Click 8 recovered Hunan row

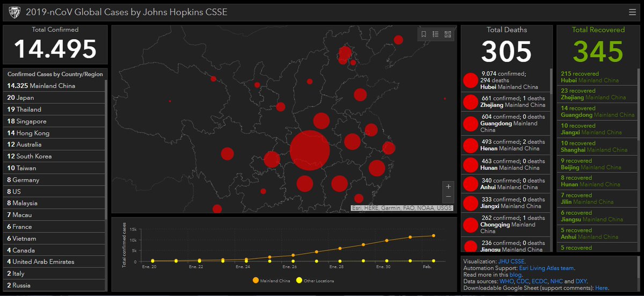[x=597, y=181]
